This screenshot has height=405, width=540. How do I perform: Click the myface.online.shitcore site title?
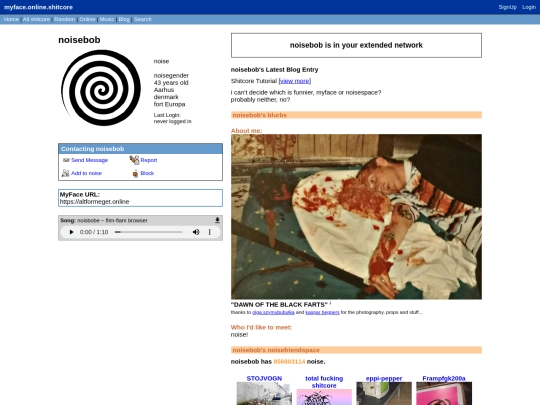pos(38,7)
